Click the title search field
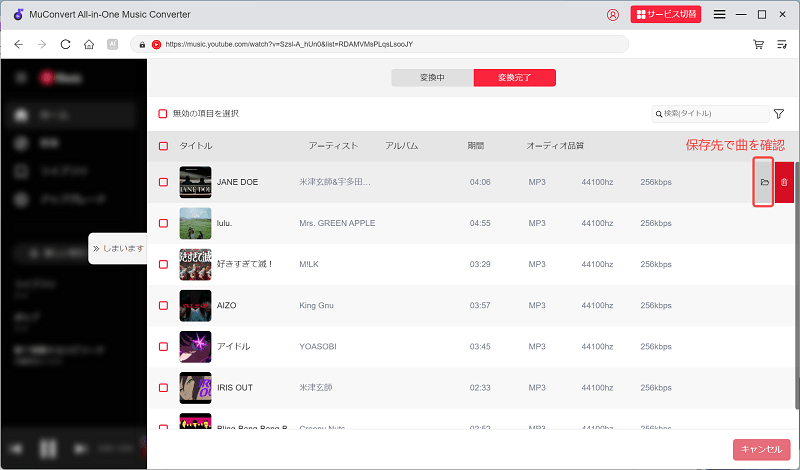The width and height of the screenshot is (800, 470). [710, 114]
